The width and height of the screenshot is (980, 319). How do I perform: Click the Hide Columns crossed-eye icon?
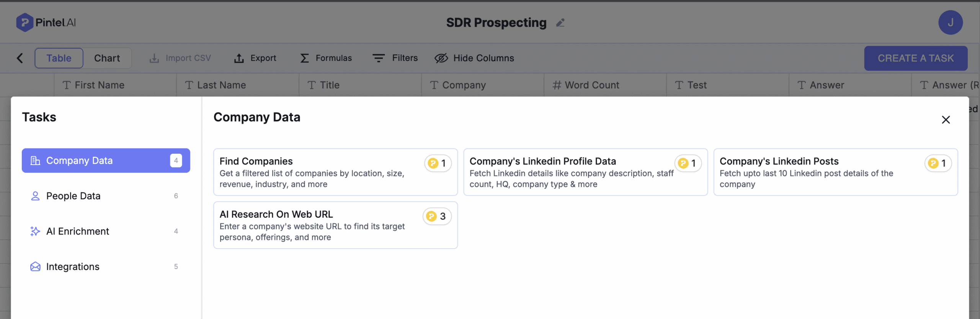click(x=441, y=58)
